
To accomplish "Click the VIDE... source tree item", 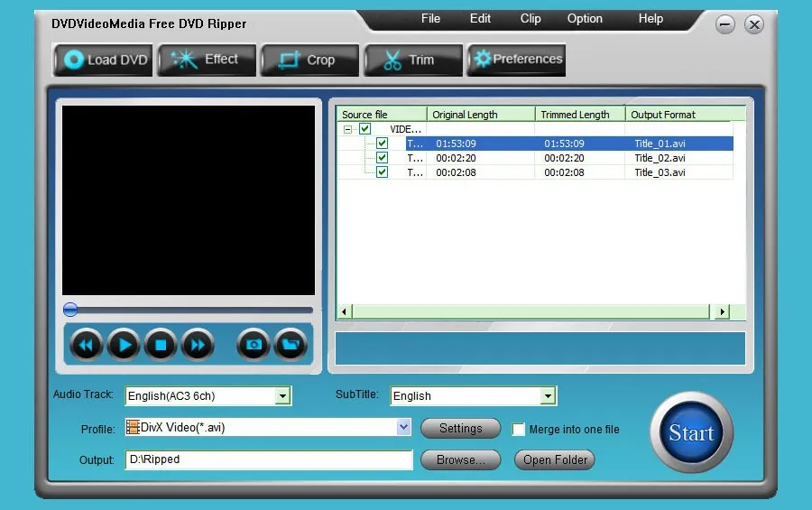I will (x=405, y=129).
